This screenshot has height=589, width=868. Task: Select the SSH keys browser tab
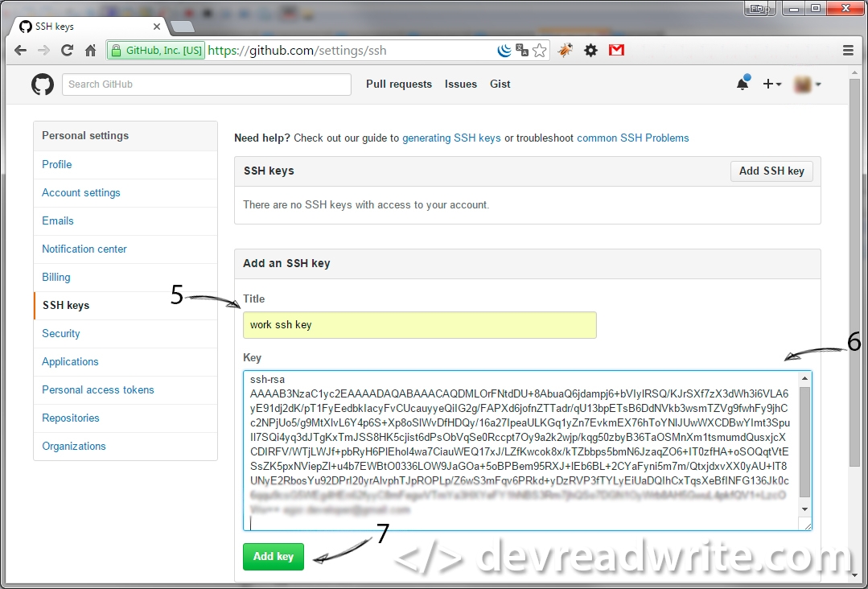[x=88, y=26]
